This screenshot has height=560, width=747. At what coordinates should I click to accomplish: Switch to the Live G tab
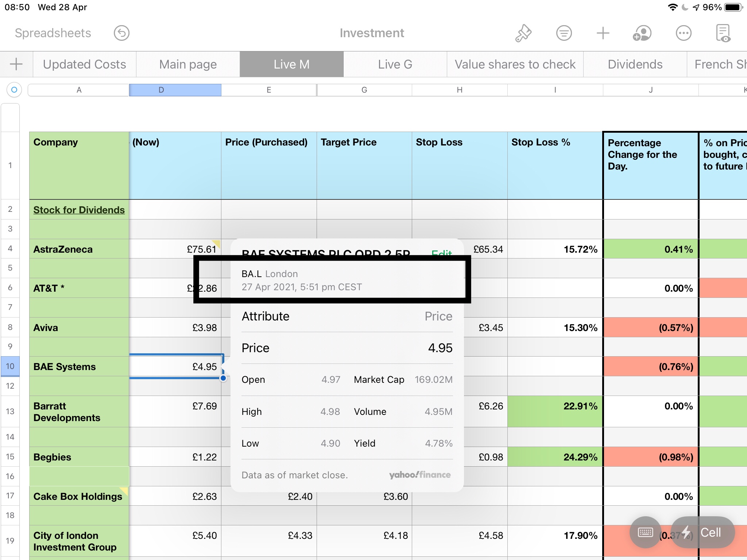395,64
